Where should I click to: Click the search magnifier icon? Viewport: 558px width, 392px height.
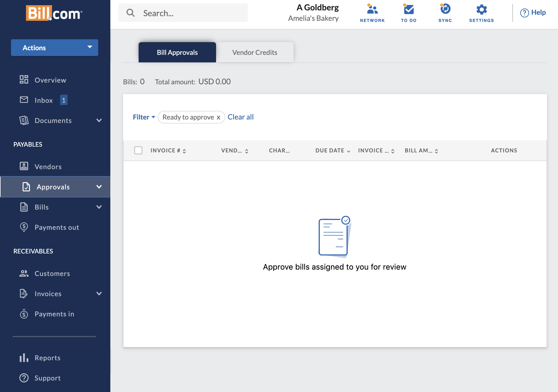[x=131, y=13]
